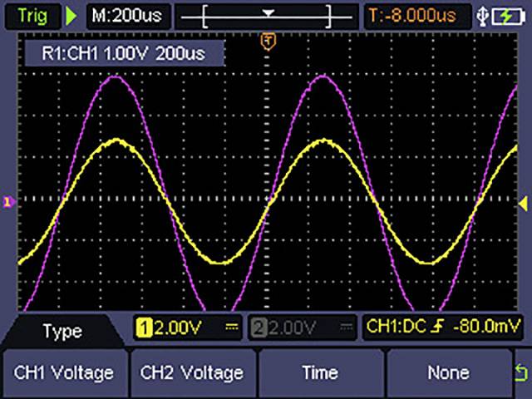Click the orange trigger position T marker
Image resolution: width=532 pixels, height=399 pixels.
point(268,41)
